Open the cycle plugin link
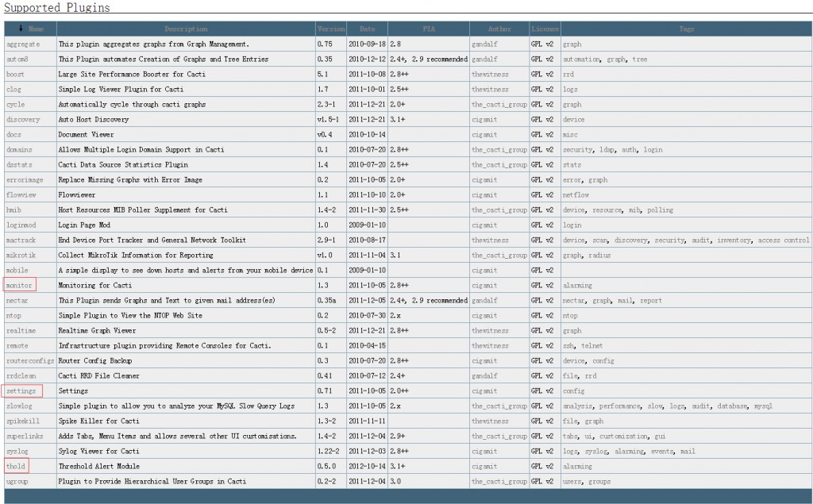The height and width of the screenshot is (504, 813). tap(16, 105)
